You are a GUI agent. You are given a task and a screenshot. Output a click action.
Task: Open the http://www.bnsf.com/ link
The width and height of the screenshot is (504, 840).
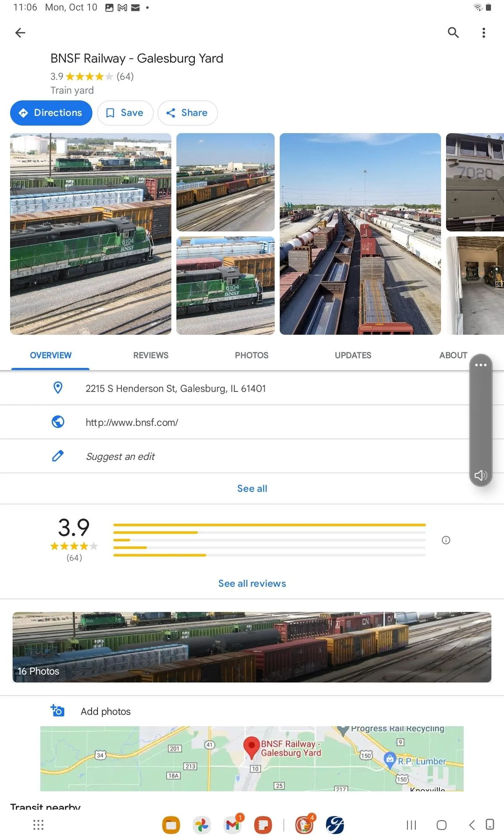pyautogui.click(x=132, y=423)
